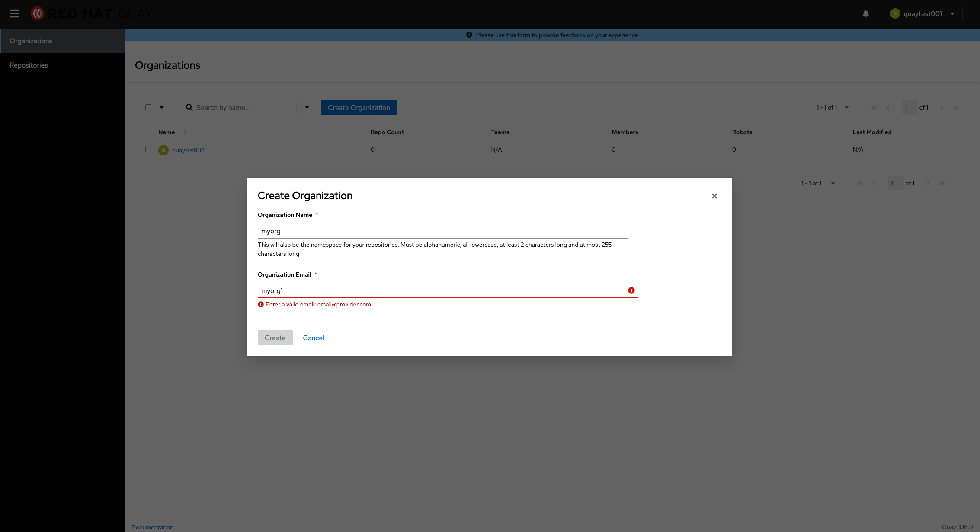The height and width of the screenshot is (532, 980).
Task: Open the hamburger navigation menu
Action: (x=15, y=13)
